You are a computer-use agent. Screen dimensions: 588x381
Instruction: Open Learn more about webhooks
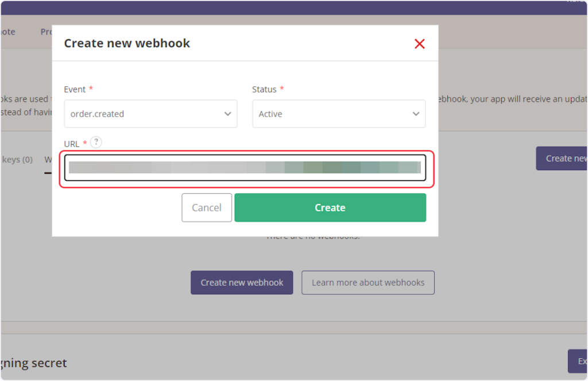coord(367,283)
